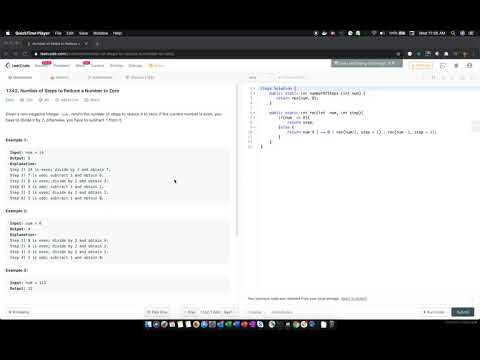This screenshot has height=360, width=480.
Task: Click the Reset to default link
Action: [x=354, y=299]
